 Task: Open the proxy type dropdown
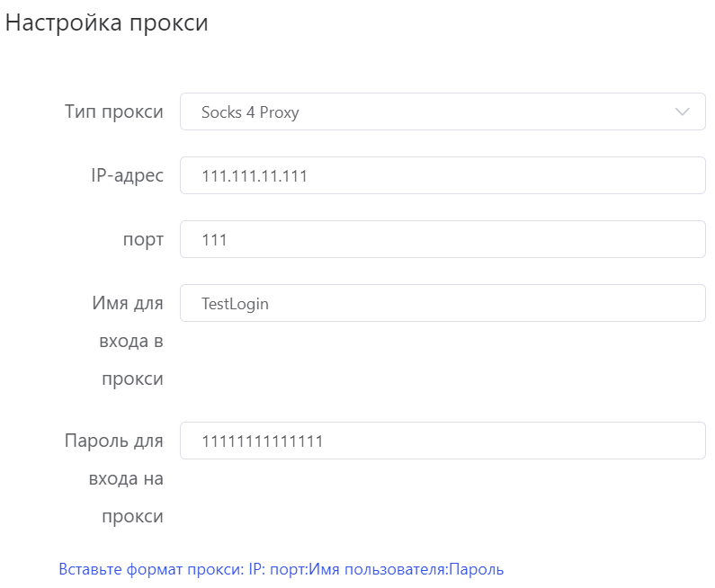tap(442, 112)
